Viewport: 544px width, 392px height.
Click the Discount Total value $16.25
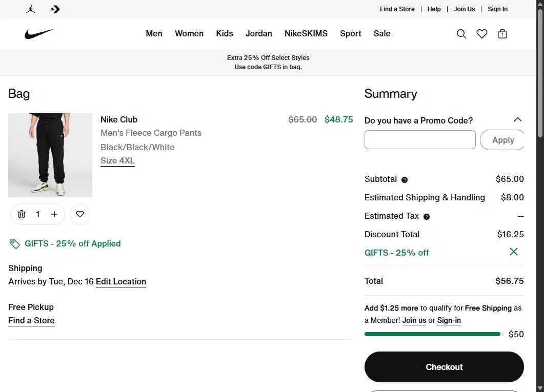click(510, 235)
